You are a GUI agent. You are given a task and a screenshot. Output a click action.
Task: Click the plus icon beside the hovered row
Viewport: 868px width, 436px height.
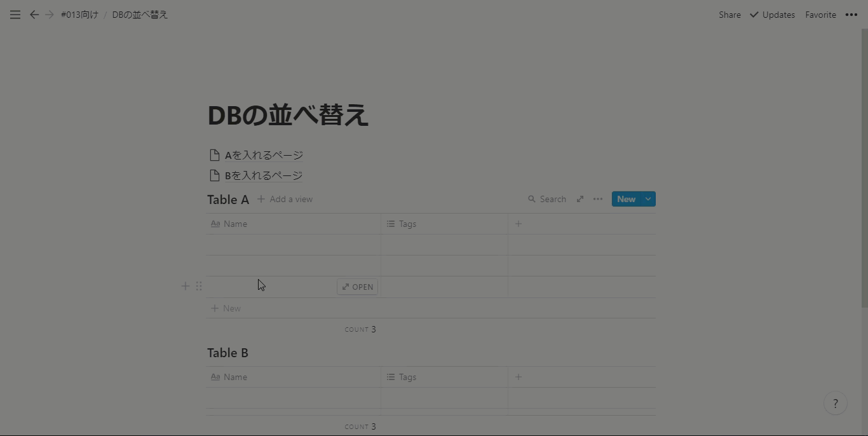pyautogui.click(x=186, y=286)
